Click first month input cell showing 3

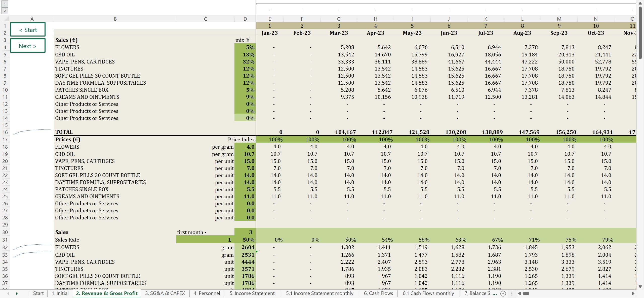245,232
